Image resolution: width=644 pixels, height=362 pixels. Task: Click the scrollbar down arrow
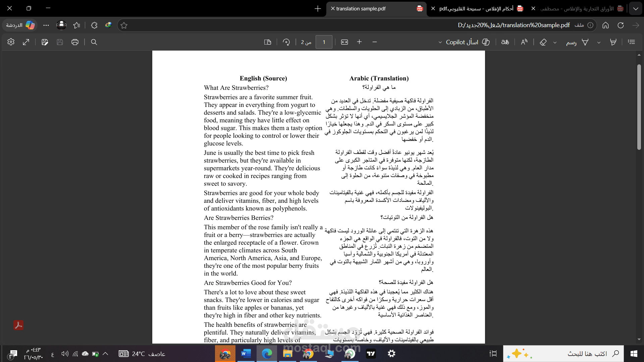tap(639, 340)
